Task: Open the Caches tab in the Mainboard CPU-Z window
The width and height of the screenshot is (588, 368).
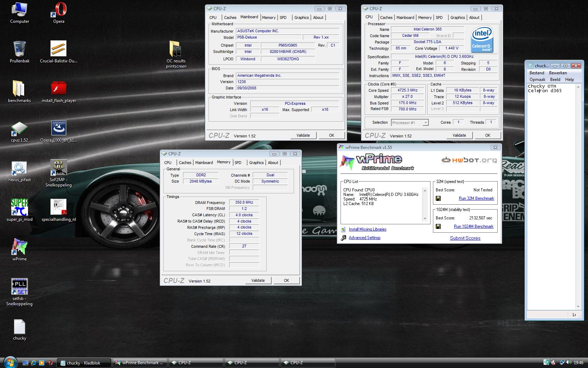Action: click(230, 18)
